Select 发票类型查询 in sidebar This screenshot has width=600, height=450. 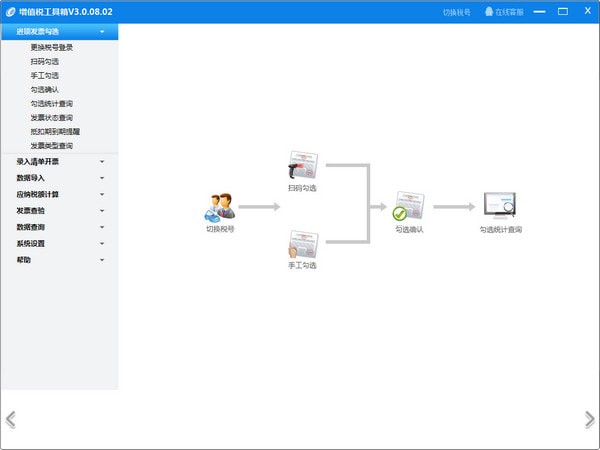52,146
